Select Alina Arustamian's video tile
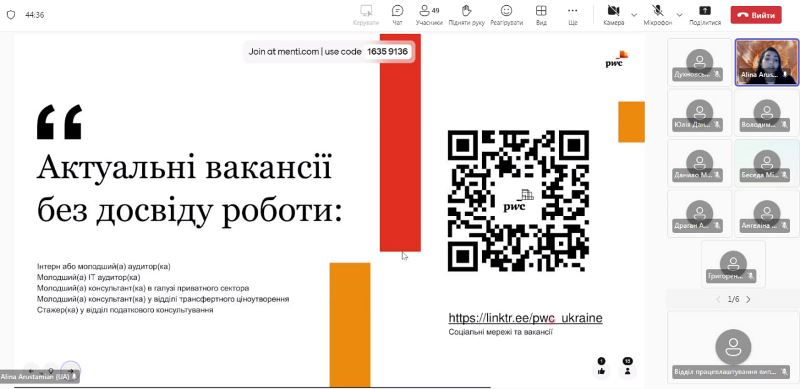This screenshot has height=389, width=800. click(x=766, y=62)
